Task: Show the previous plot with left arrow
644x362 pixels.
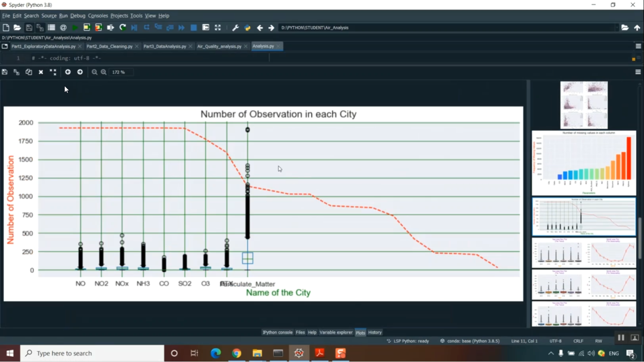Action: 68,72
